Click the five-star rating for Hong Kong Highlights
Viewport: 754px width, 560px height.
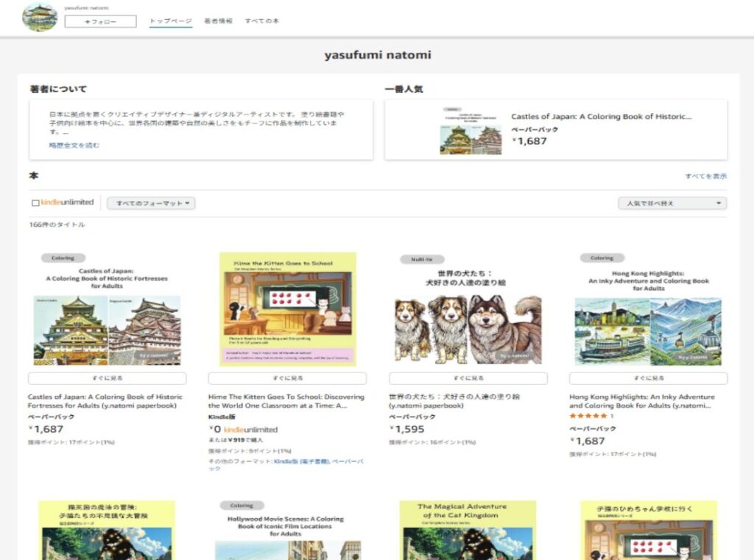pos(588,417)
